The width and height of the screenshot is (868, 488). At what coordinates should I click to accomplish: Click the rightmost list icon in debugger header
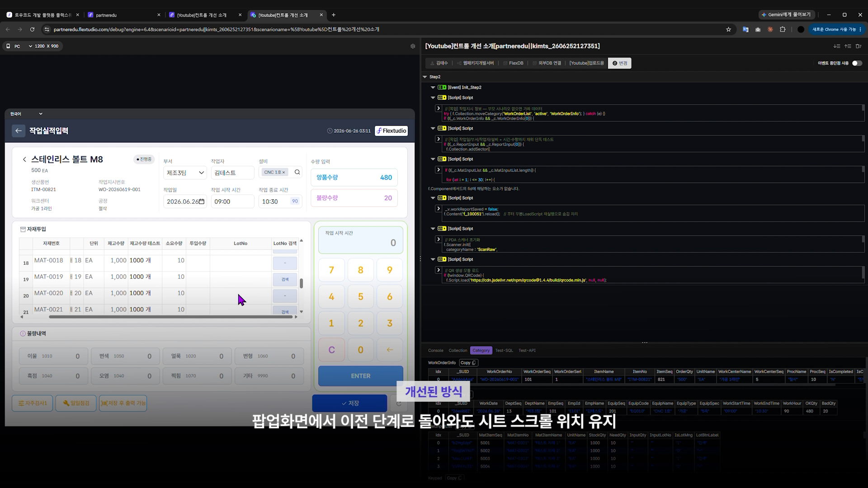tap(859, 46)
